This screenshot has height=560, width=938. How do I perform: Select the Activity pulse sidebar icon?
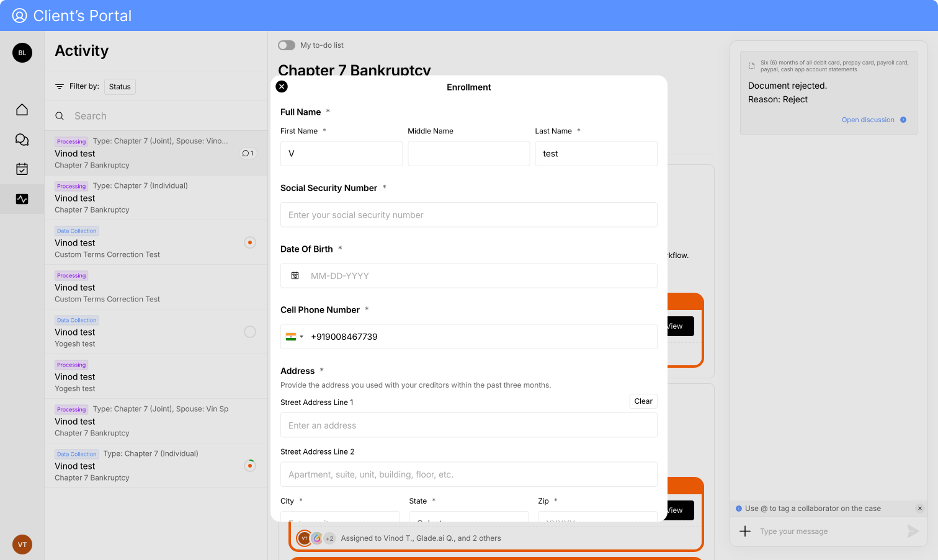[22, 199]
